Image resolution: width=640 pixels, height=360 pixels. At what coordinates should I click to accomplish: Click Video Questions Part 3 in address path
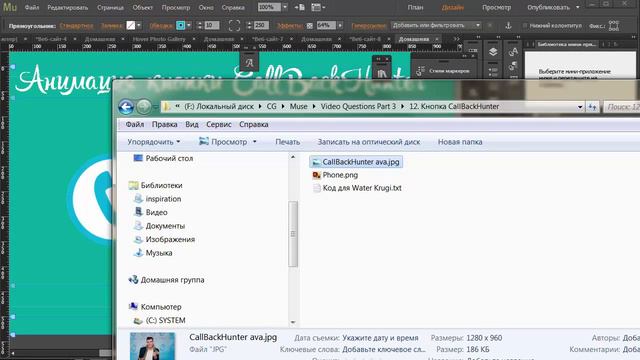358,107
